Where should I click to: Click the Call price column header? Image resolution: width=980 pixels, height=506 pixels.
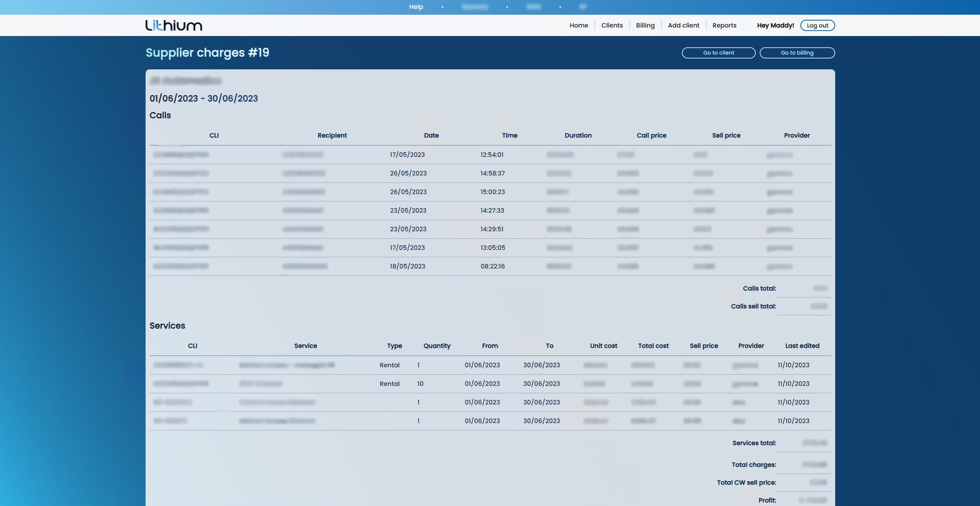[652, 135]
